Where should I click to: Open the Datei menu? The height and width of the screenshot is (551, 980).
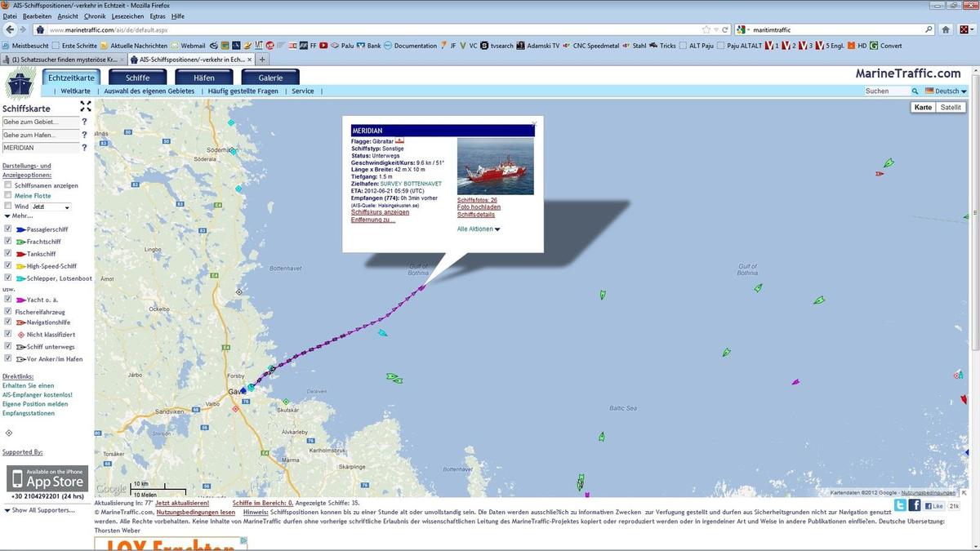(11, 16)
